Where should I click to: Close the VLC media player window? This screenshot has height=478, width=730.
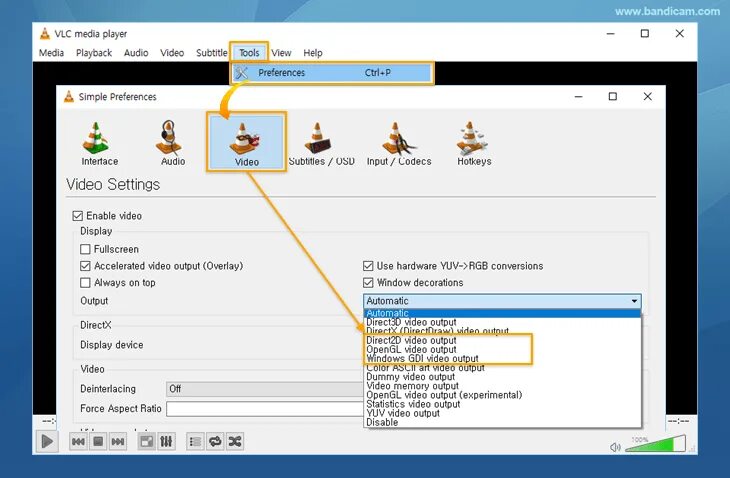679,34
